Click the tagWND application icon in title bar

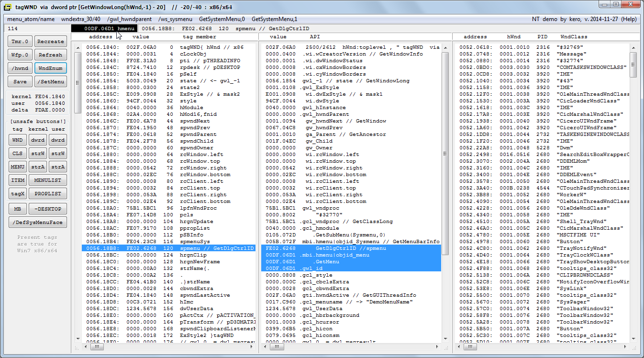tap(8, 7)
